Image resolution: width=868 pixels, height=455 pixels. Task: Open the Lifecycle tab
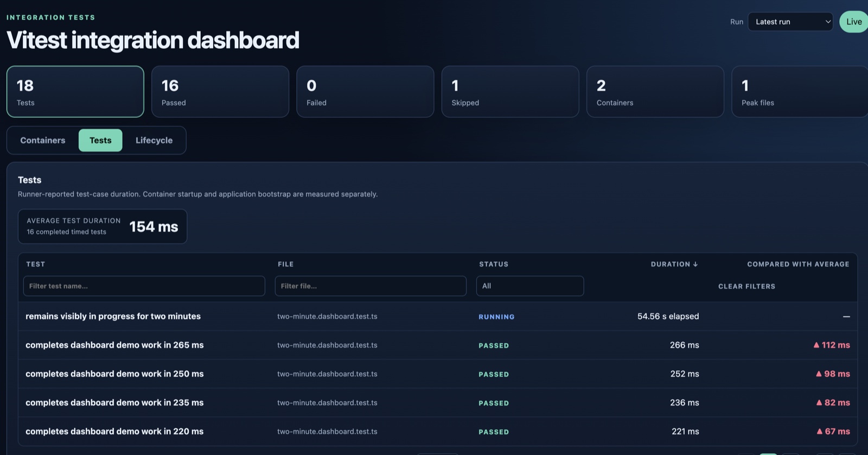(154, 140)
